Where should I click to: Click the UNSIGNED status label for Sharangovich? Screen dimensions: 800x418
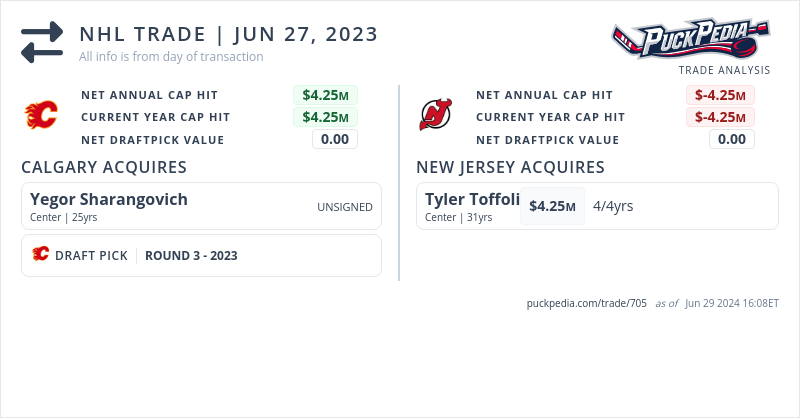(345, 207)
